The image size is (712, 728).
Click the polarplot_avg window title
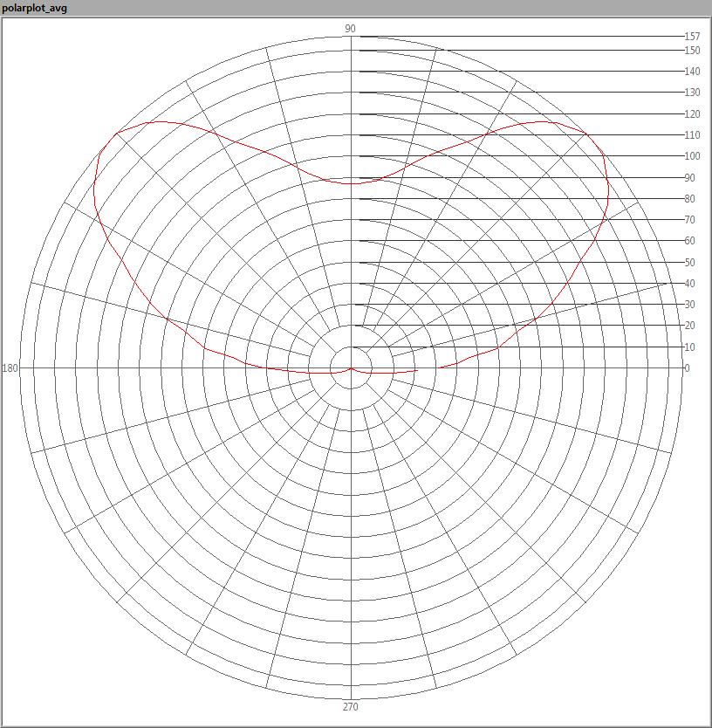[x=35, y=8]
